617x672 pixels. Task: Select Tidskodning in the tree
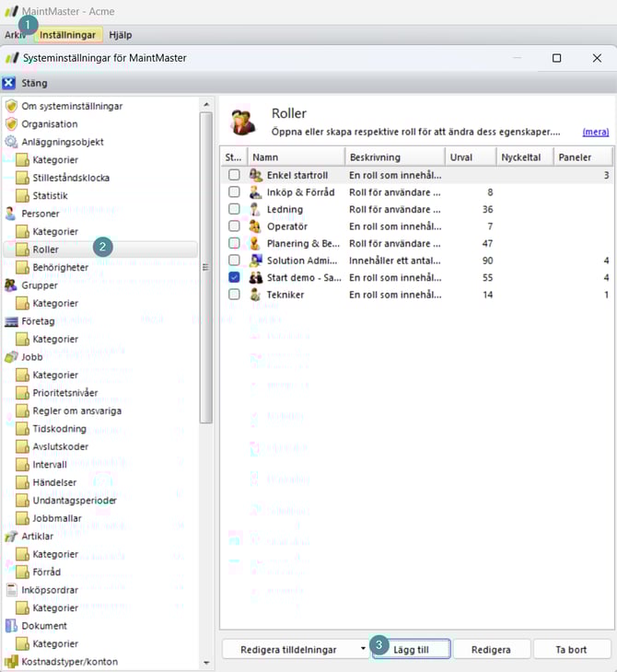tap(59, 429)
